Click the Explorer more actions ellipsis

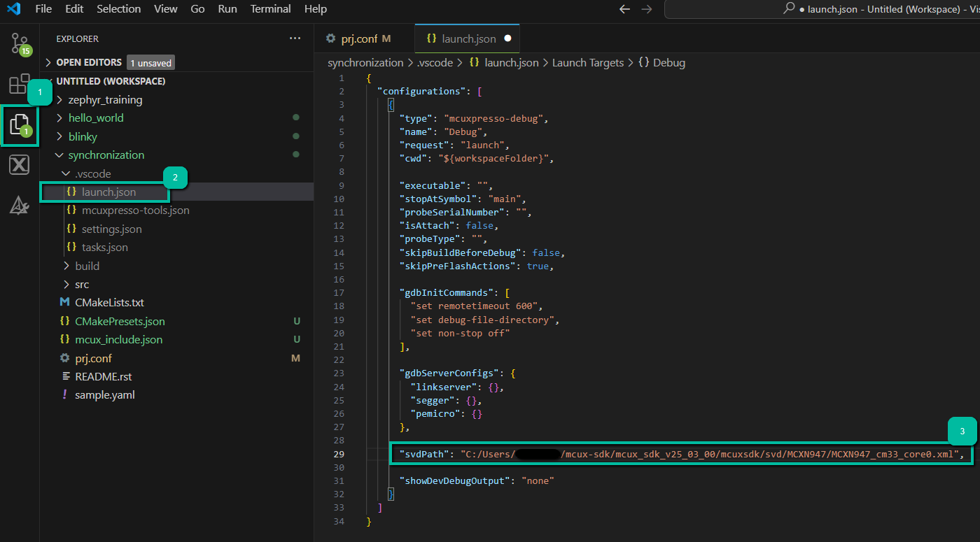(295, 39)
